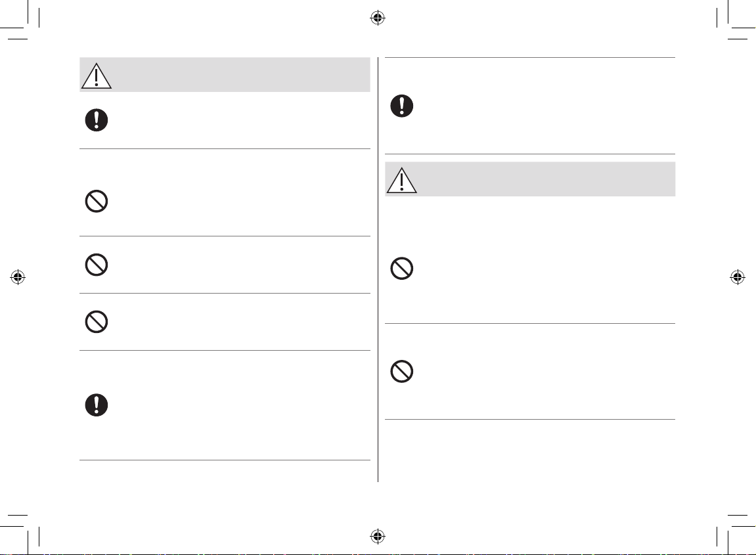Click the registration crosshair mark at top center

(x=378, y=18)
